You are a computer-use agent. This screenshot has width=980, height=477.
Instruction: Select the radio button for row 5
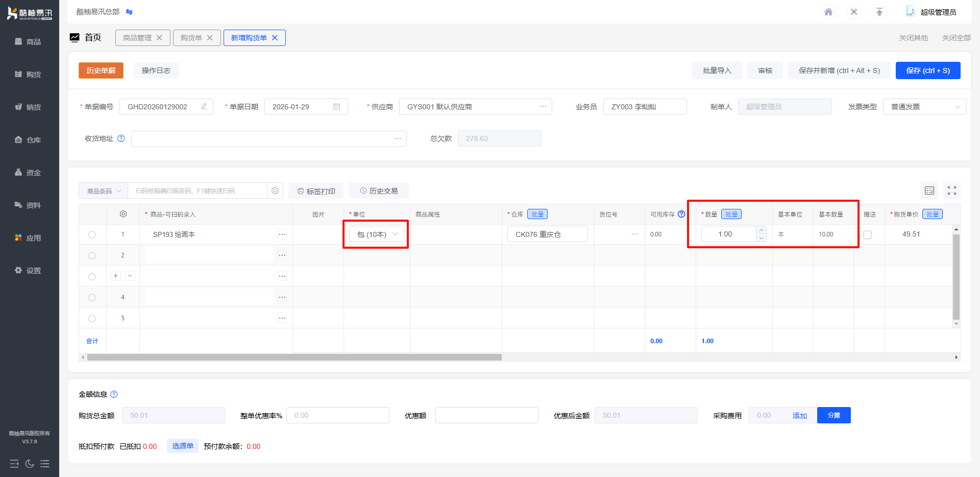tap(92, 318)
